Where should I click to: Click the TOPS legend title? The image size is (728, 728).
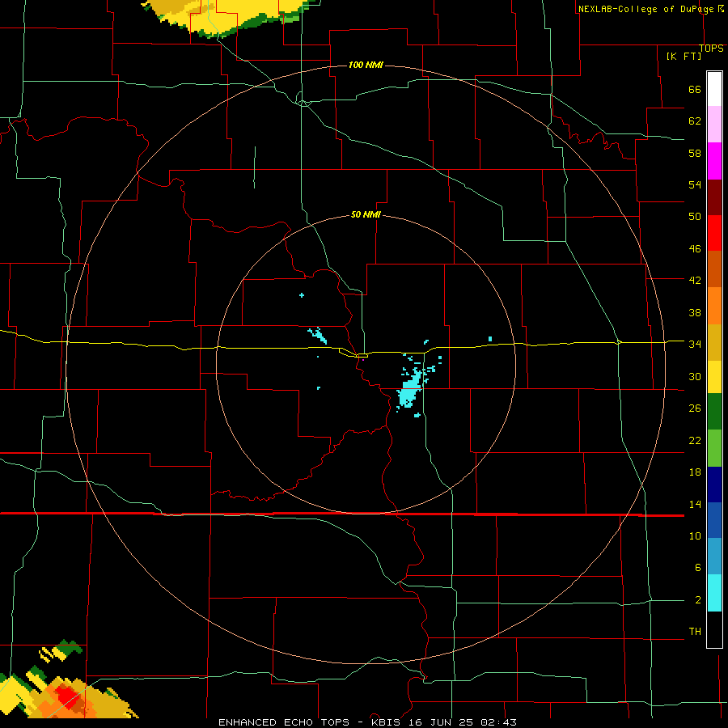click(711, 49)
